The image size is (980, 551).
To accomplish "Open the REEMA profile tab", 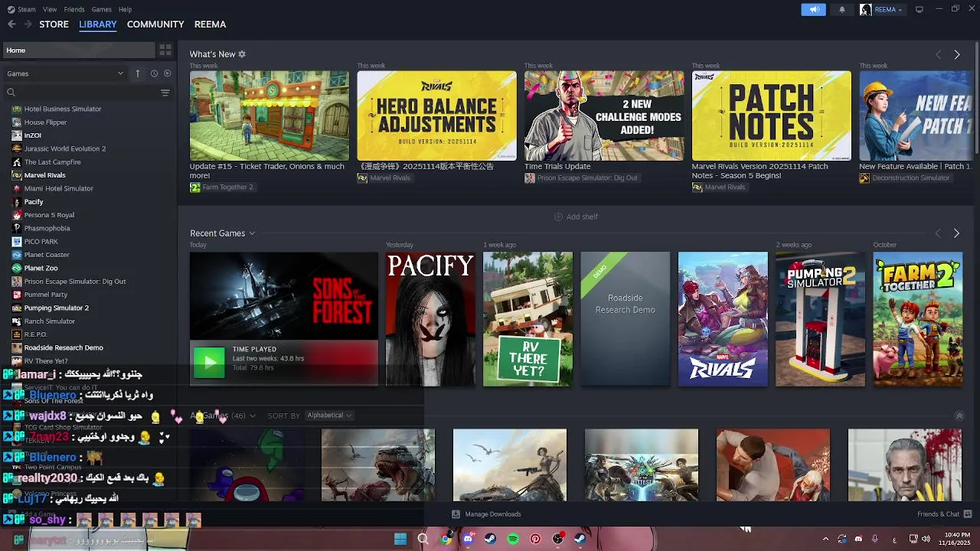I will [x=210, y=24].
